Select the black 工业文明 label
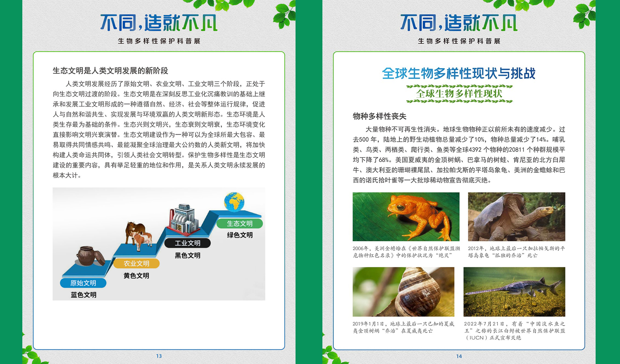The width and height of the screenshot is (620, 364). (x=187, y=243)
